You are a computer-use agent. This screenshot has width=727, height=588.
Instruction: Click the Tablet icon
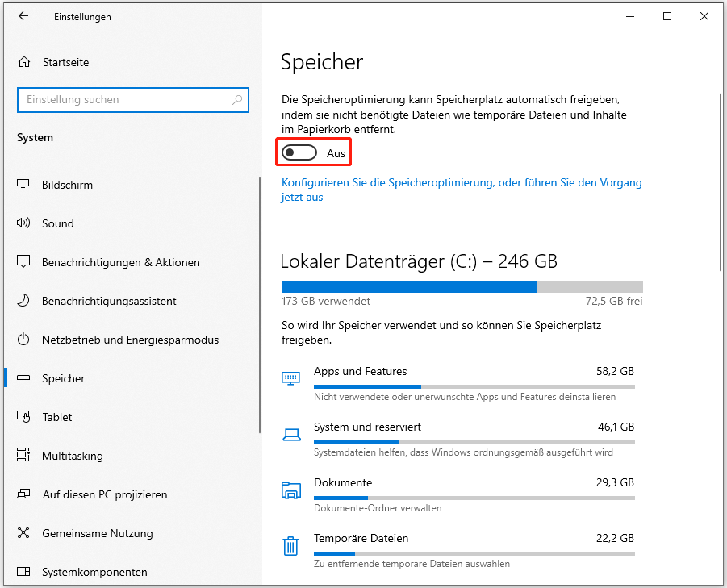(x=23, y=416)
